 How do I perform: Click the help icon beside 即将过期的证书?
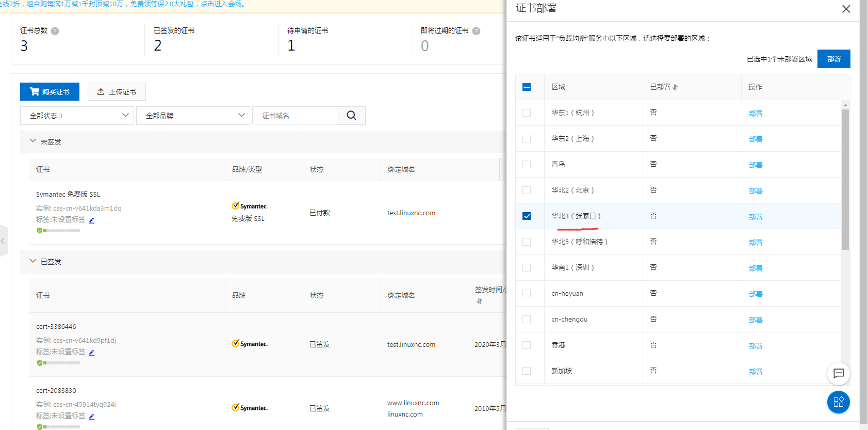[476, 31]
